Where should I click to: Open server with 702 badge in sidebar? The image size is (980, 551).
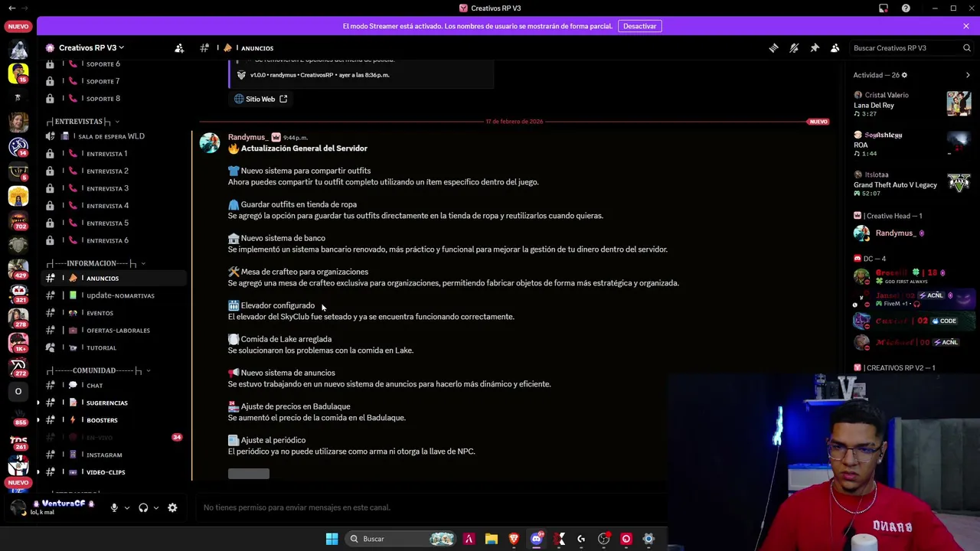18,221
